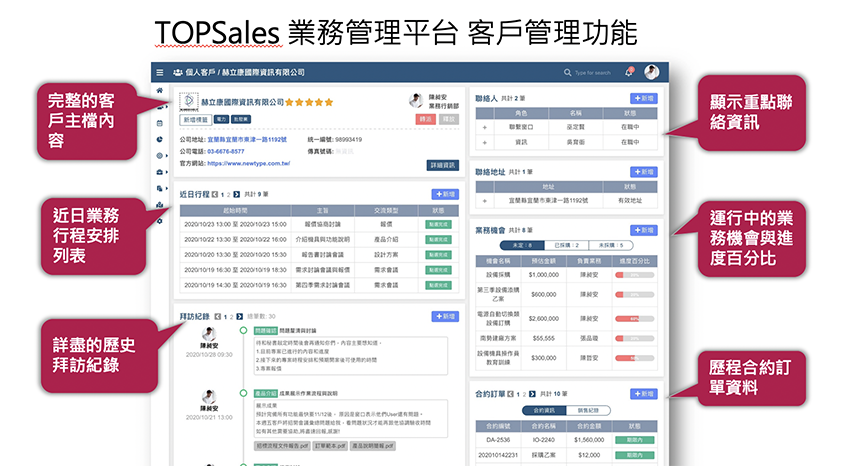Open the calendar icon in sidebar
This screenshot has width=852, height=466.
tap(160, 122)
